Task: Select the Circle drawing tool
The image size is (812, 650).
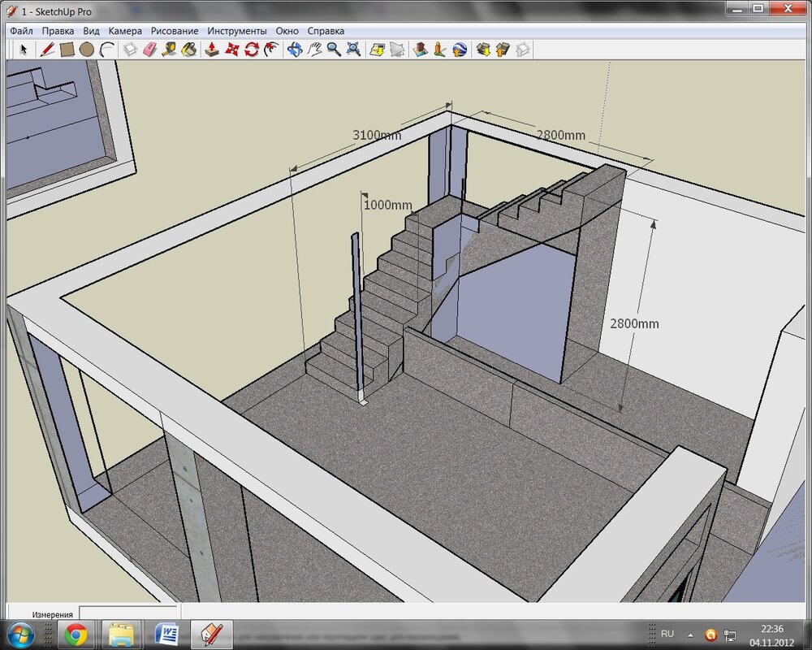Action: (87, 50)
